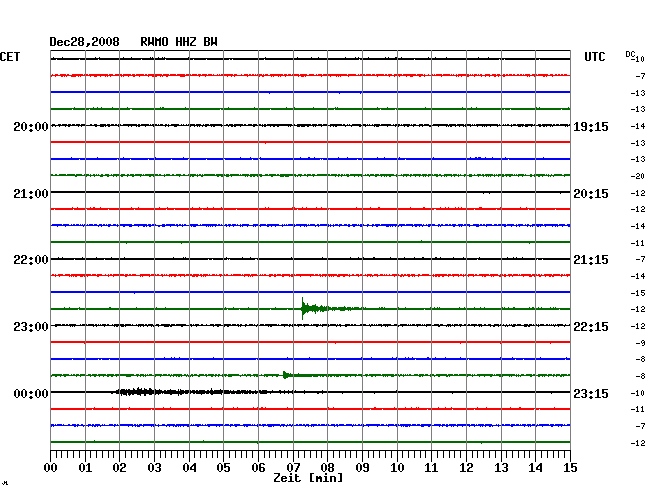Select the CET header label
Screen dimensions: 650x494
[x=10, y=57]
